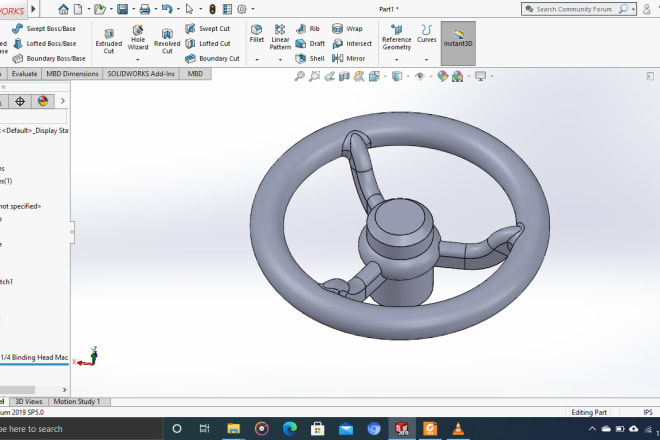660x440 pixels.
Task: Expand dropdown next to Undo
Action: (x=178, y=9)
